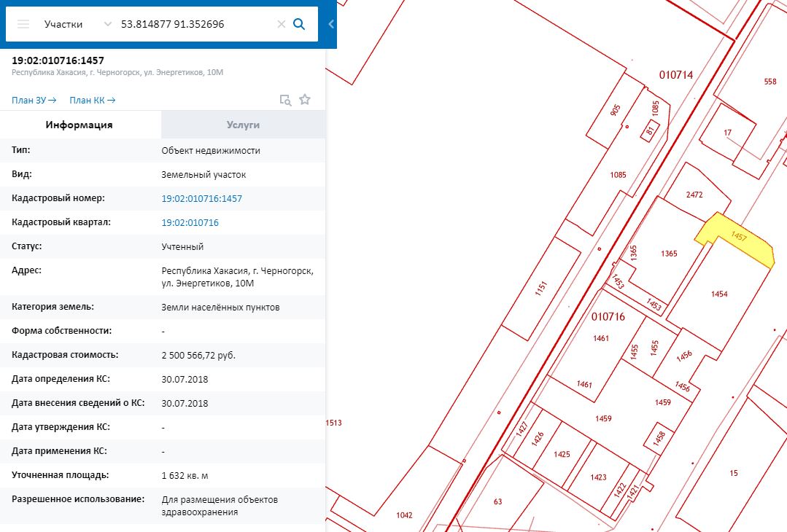Click parcel 1365 on the map

point(670,254)
